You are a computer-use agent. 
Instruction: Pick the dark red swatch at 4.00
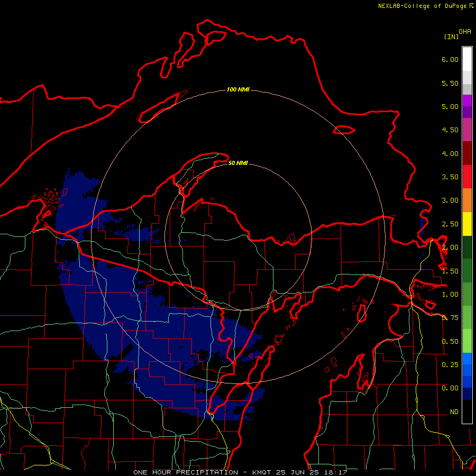point(467,153)
